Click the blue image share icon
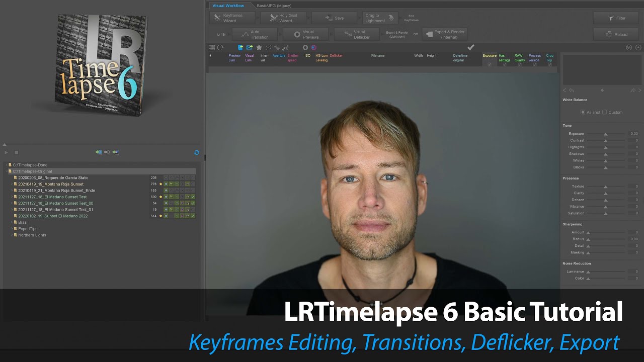 click(250, 48)
